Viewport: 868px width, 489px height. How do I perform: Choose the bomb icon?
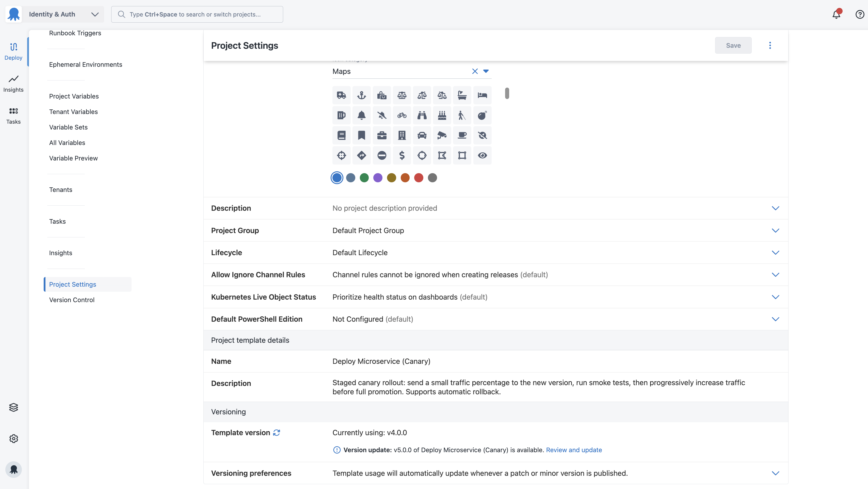pyautogui.click(x=482, y=115)
